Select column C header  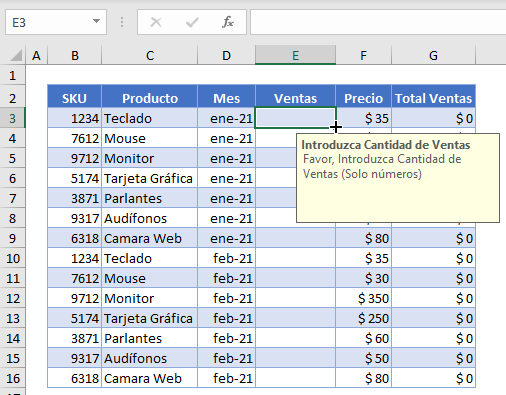coord(150,55)
